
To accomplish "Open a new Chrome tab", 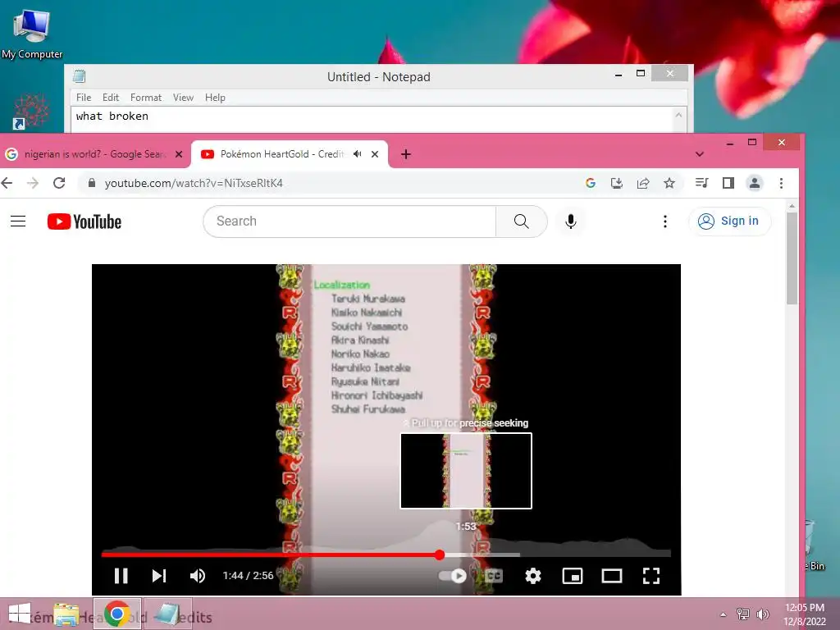I will 406,154.
